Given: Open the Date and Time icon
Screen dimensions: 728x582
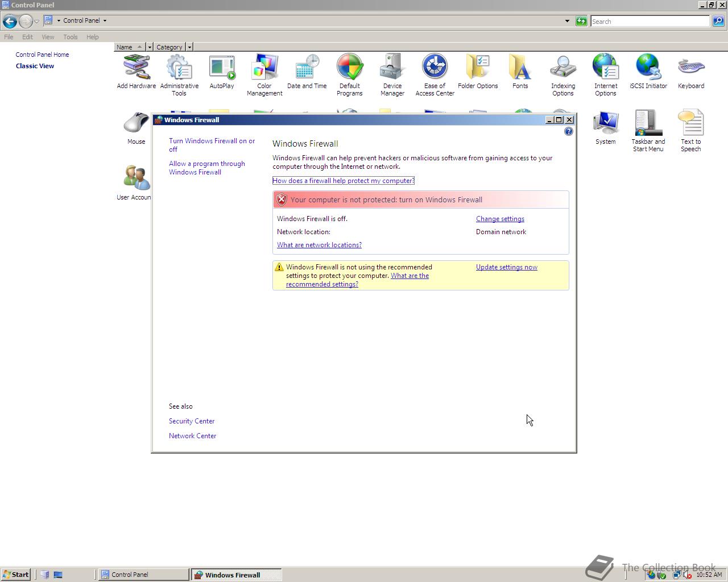Looking at the screenshot, I should [x=307, y=72].
